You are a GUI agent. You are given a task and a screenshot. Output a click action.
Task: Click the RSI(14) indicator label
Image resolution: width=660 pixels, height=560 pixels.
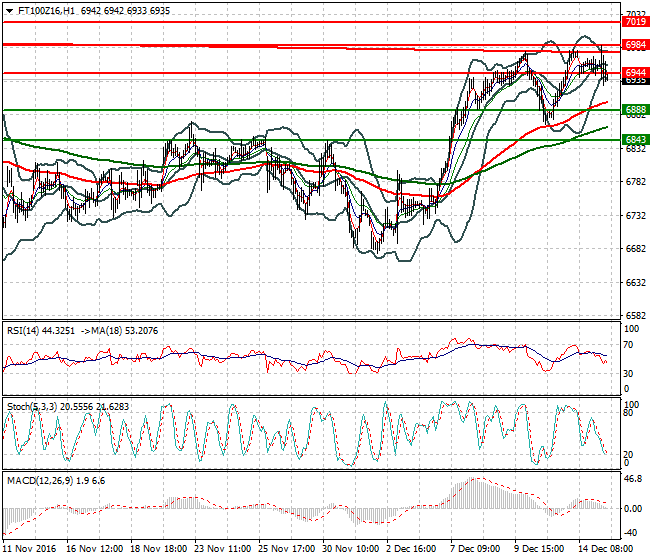(x=23, y=331)
